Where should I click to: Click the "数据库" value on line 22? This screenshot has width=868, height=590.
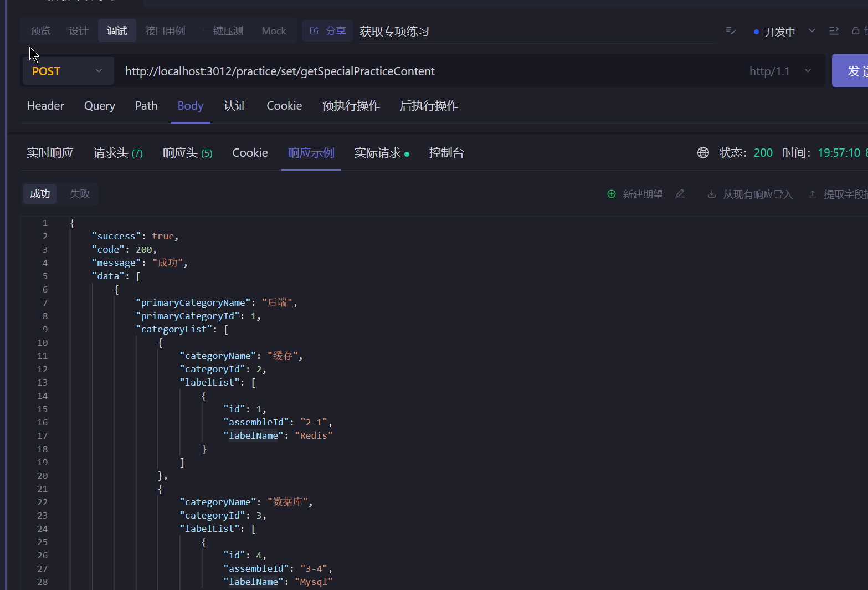tap(288, 502)
